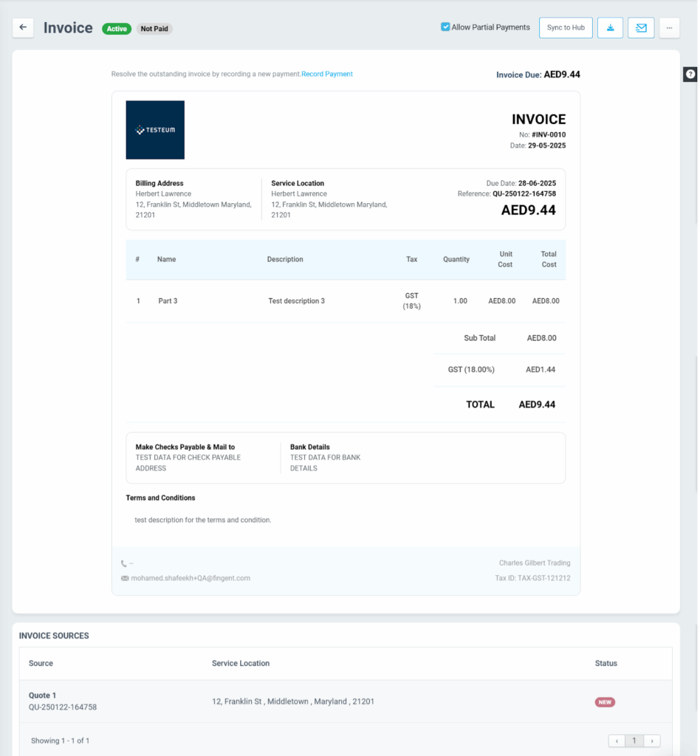Click the Source column header
This screenshot has width=700, height=756.
[41, 663]
